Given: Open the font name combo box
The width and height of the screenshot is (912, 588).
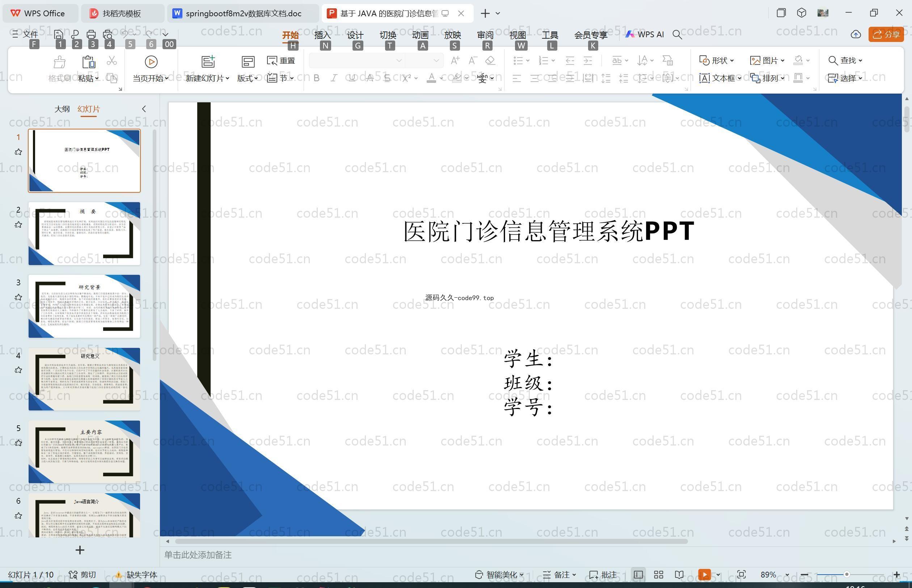Looking at the screenshot, I should pyautogui.click(x=356, y=60).
